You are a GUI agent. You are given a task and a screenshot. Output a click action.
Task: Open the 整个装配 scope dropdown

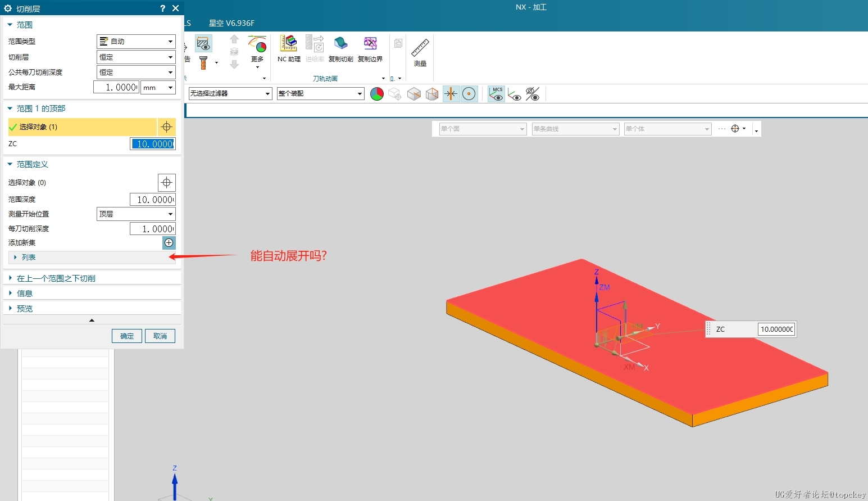pyautogui.click(x=320, y=93)
